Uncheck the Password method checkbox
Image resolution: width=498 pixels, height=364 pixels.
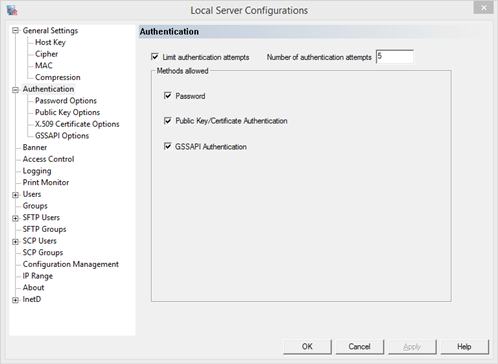(x=168, y=96)
